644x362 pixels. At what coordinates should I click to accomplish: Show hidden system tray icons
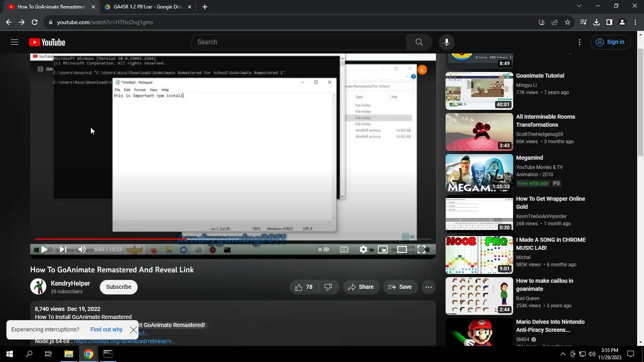[563, 354]
